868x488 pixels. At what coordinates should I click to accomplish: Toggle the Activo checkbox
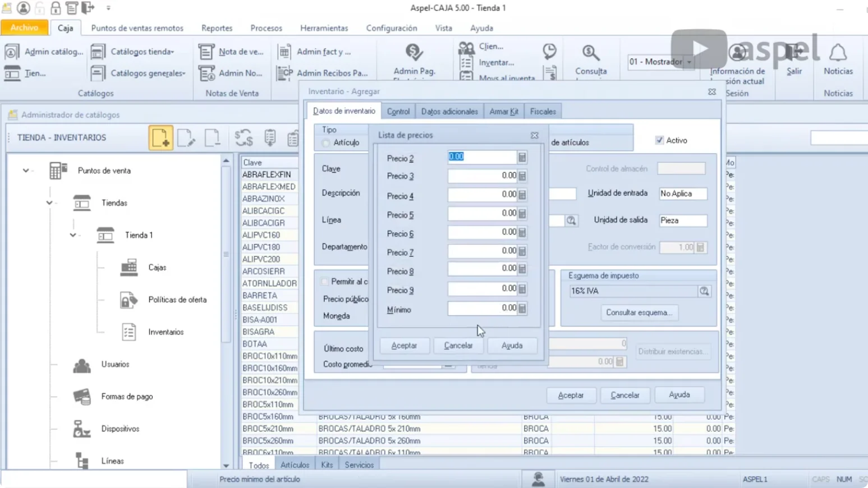click(659, 140)
